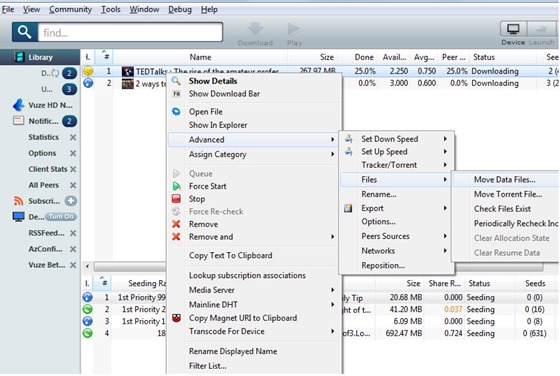560x376 pixels.
Task: Click the search magnifier icon
Action: pos(24,32)
